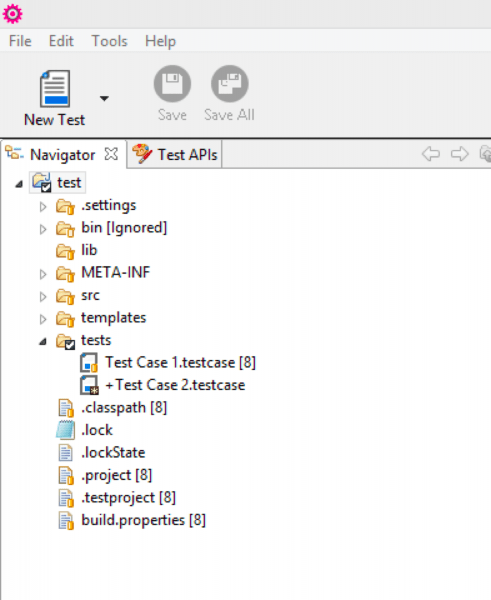
Task: Close the Navigator tab with X
Action: click(111, 154)
